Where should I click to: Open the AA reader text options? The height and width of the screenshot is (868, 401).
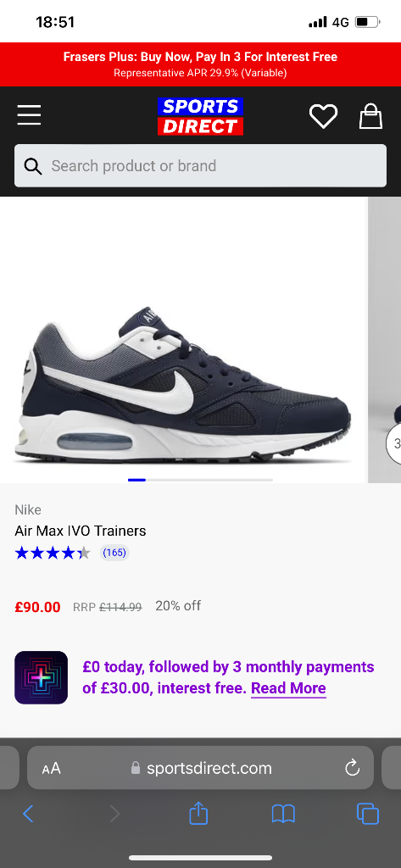click(51, 768)
